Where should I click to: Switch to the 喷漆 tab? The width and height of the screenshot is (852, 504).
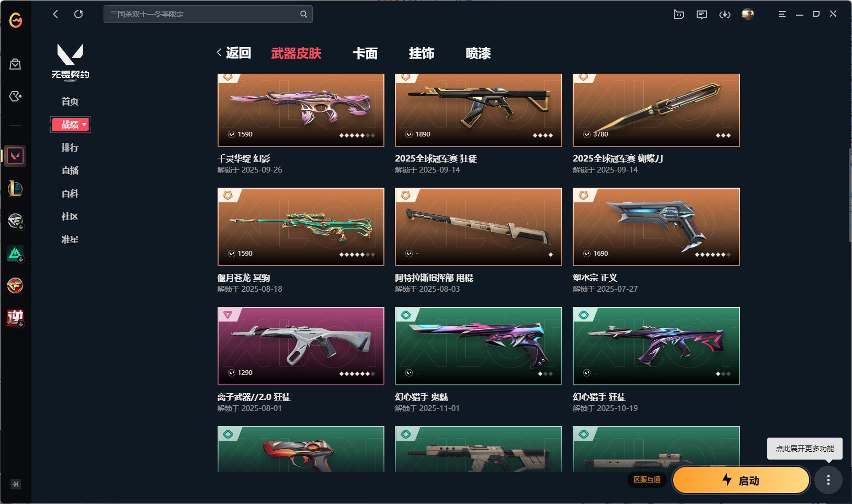pos(478,53)
